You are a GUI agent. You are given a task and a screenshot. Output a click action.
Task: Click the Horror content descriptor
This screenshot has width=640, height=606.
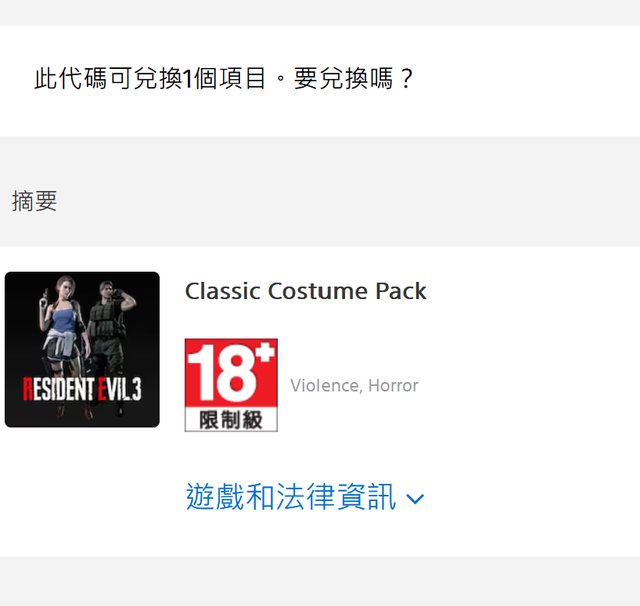[393, 386]
